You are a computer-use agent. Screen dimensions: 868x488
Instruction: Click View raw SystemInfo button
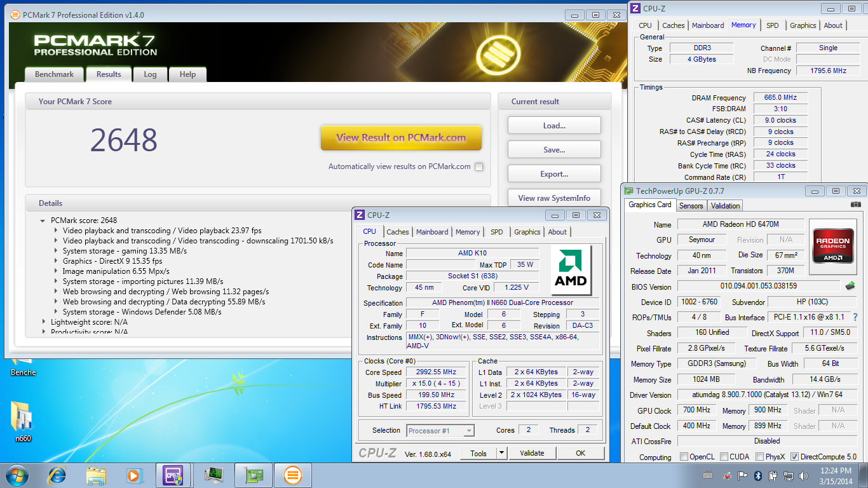click(x=554, y=198)
